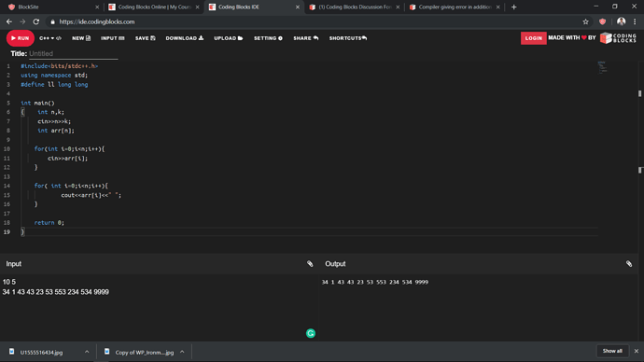Viewport: 644px width, 362px height.
Task: Click line 19 in code editor
Action: [308, 232]
